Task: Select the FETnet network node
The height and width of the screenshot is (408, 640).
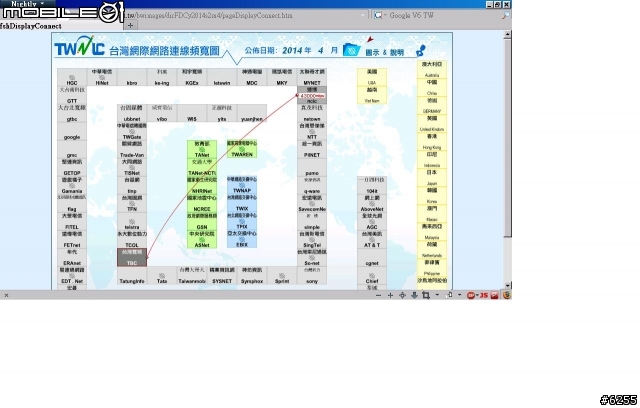Action: point(72,239)
